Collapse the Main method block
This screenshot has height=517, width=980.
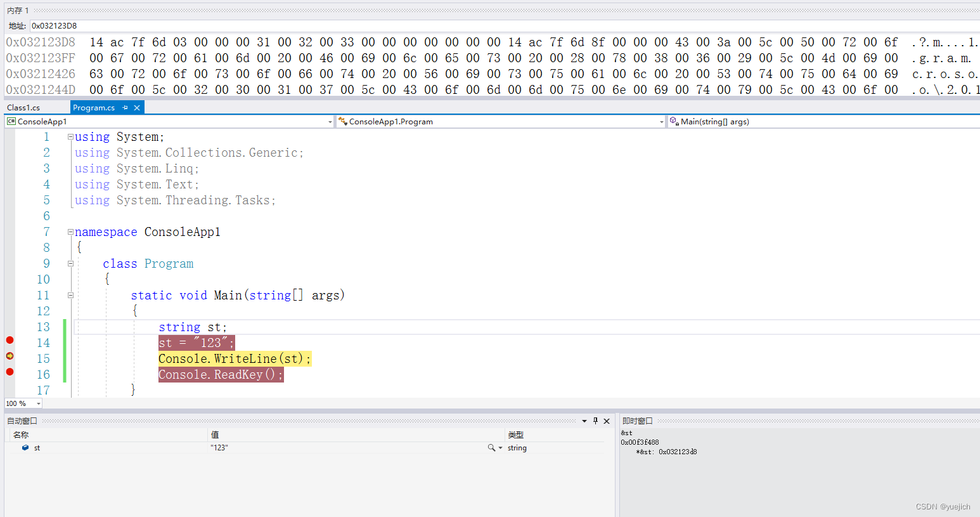pos(70,296)
